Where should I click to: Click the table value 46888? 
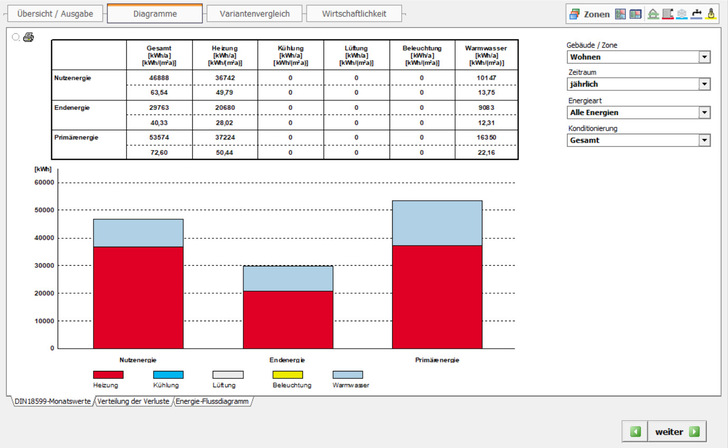[159, 78]
